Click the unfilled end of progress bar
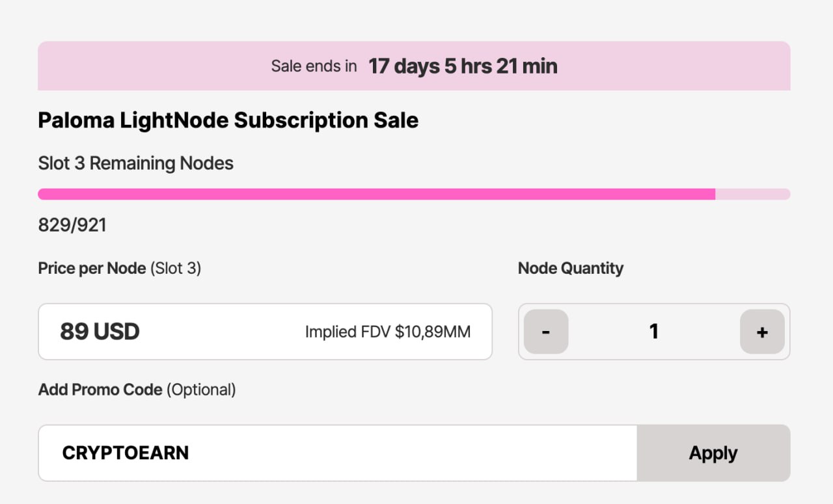 point(753,194)
